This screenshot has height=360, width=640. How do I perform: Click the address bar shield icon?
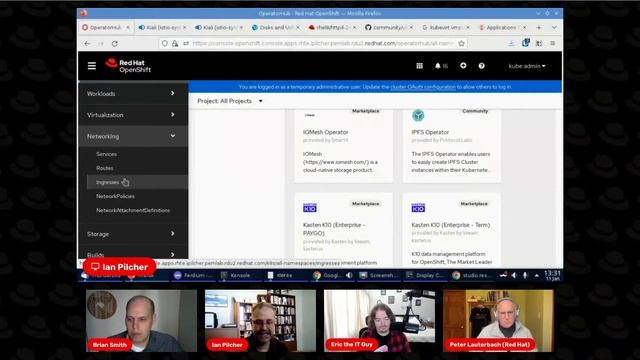(164, 43)
